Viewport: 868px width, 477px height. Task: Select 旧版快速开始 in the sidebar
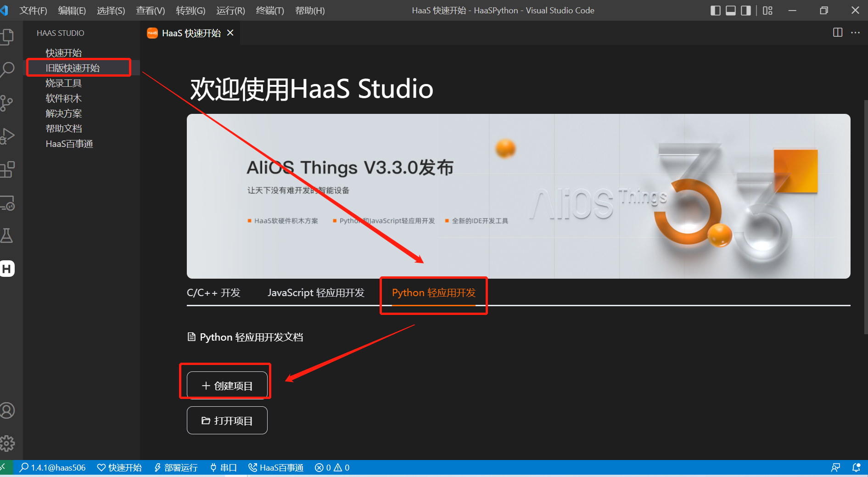(x=82, y=68)
